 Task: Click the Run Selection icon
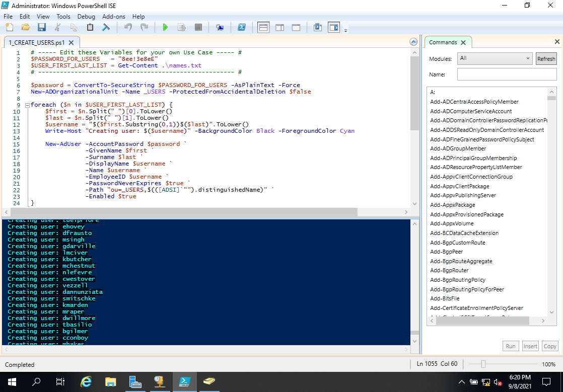pyautogui.click(x=182, y=27)
